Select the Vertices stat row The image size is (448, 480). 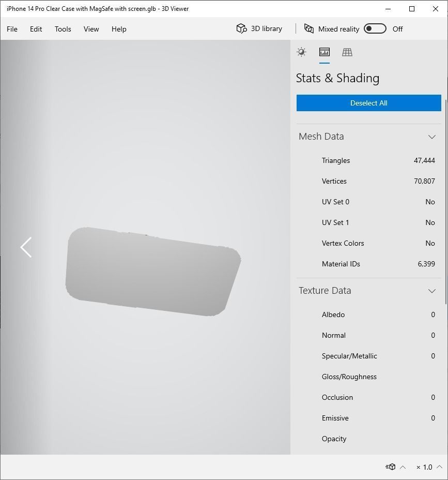click(x=369, y=181)
